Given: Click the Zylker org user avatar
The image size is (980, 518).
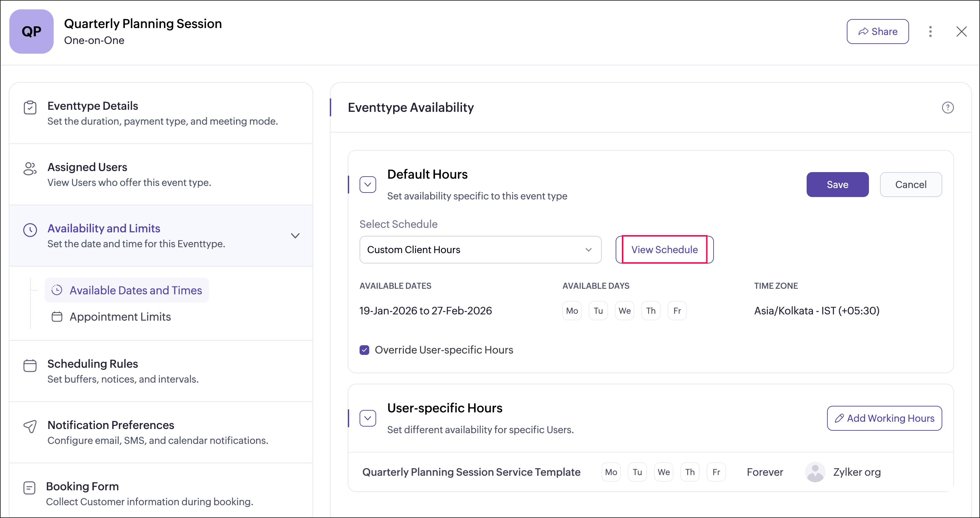Looking at the screenshot, I should coord(815,472).
